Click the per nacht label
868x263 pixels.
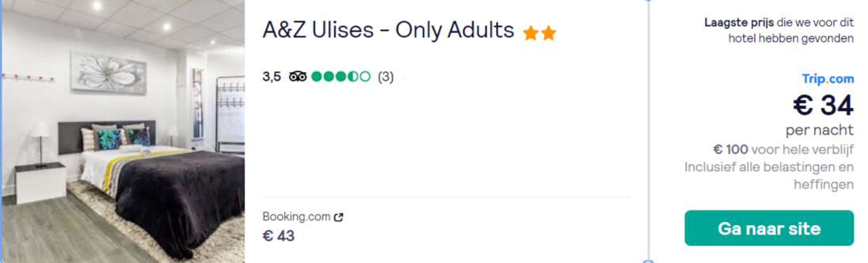pos(819,130)
